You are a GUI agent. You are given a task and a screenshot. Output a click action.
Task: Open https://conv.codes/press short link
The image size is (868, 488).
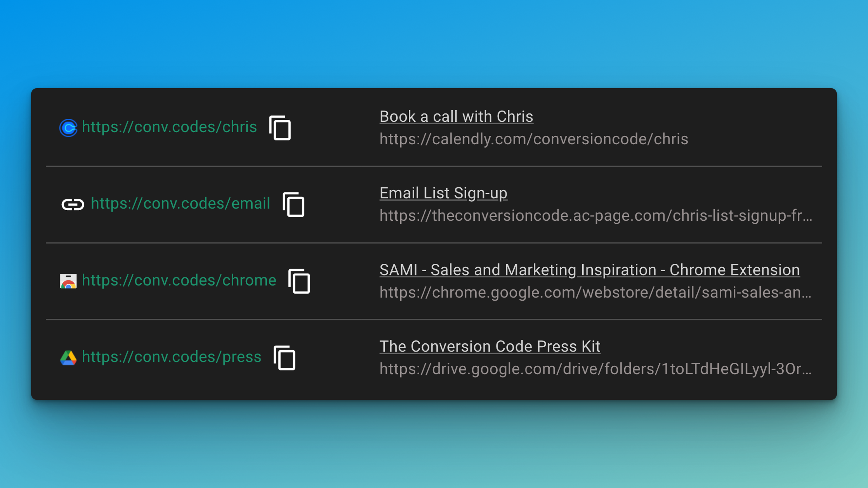(x=172, y=356)
